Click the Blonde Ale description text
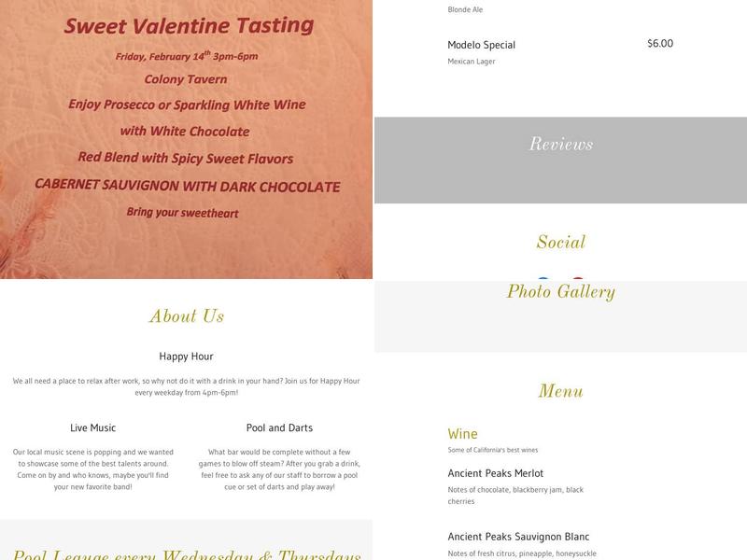747x560 pixels. [465, 9]
